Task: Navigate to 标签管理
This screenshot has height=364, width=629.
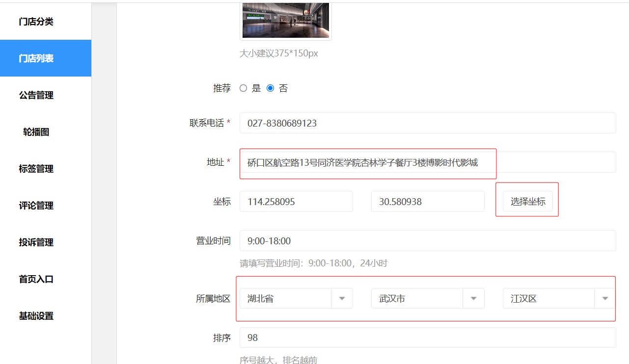Action: pos(36,169)
